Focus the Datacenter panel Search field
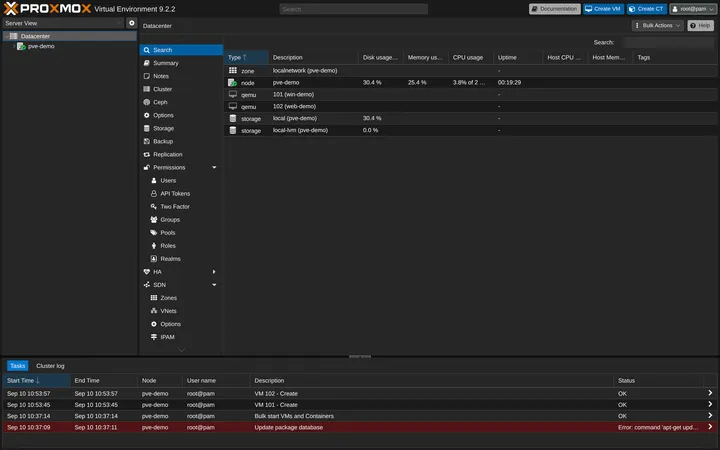This screenshot has width=720, height=450. click(668, 42)
